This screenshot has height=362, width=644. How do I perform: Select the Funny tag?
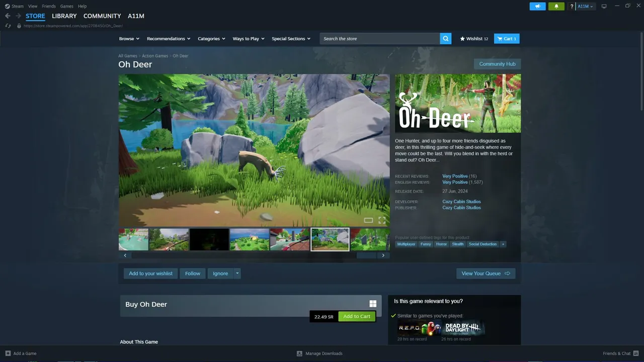[x=426, y=244]
